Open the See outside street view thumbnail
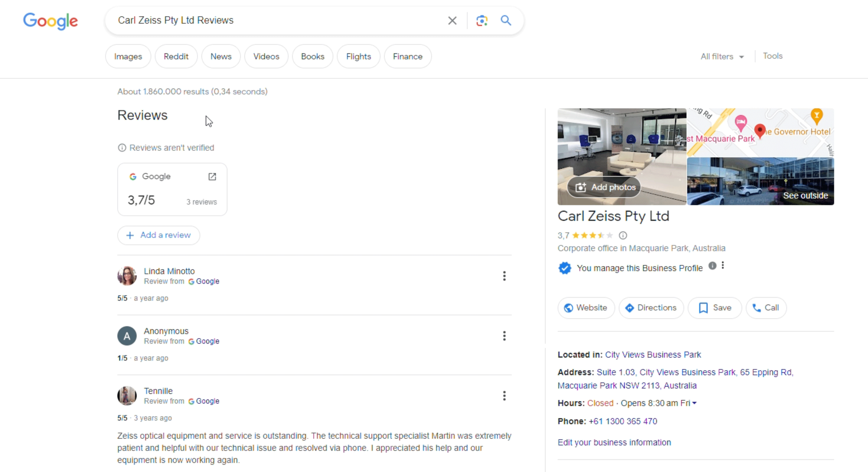Screen dimensions: 868x472 pos(760,181)
